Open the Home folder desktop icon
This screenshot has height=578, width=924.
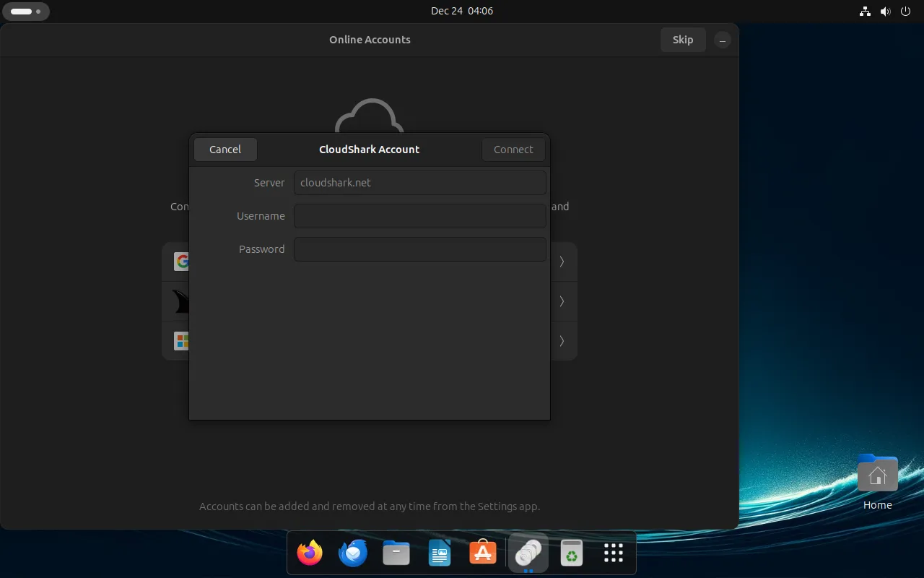pyautogui.click(x=878, y=482)
